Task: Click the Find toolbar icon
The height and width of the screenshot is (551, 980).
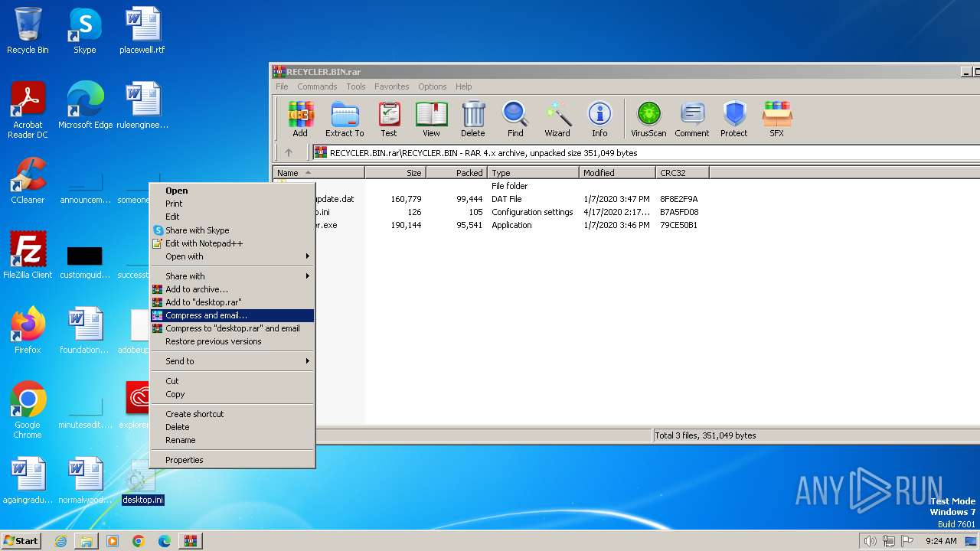Action: tap(515, 119)
